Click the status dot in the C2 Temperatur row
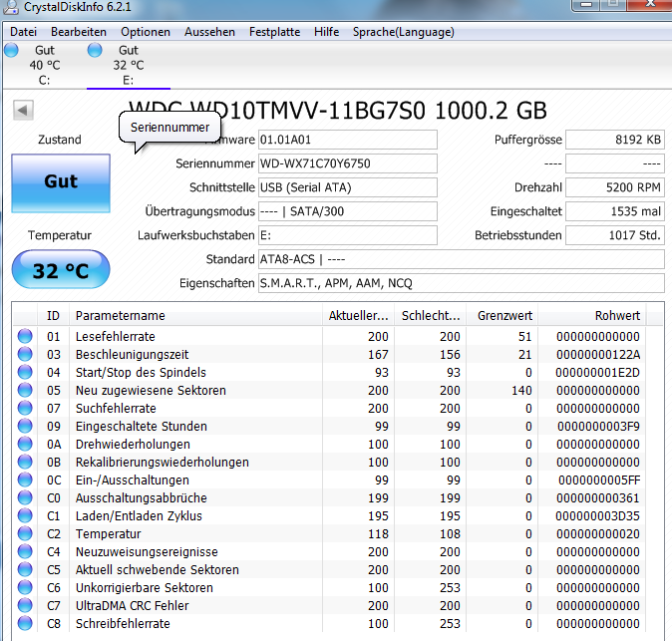Image resolution: width=672 pixels, height=641 pixels. (x=25, y=534)
